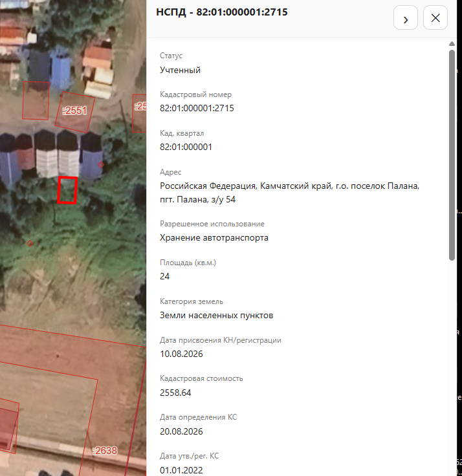Select parcel labeled :2551 on the map
The height and width of the screenshot is (476, 462).
point(74,112)
